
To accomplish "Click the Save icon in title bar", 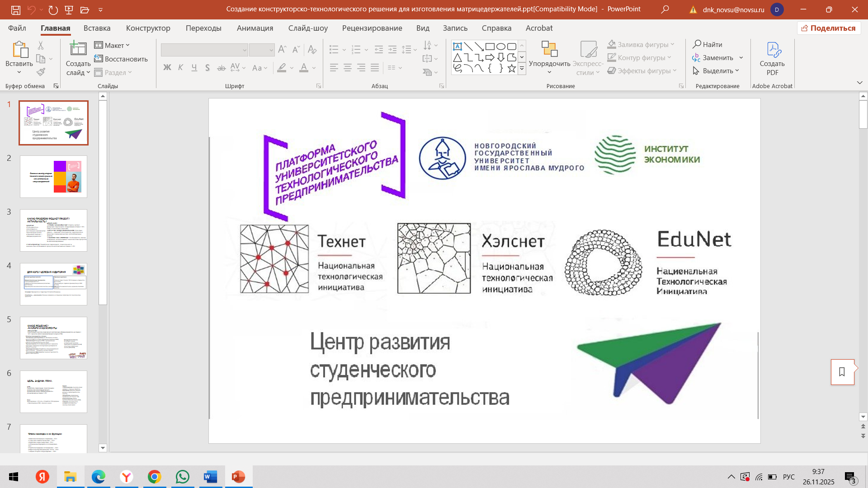I will 16,9.
